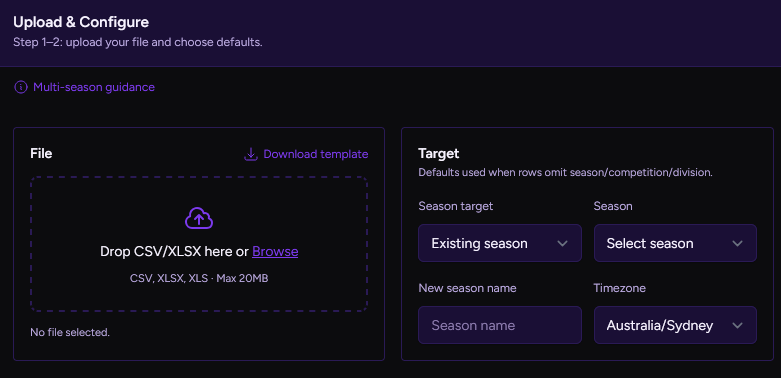Click the 'Upload & Configure' heading
Image resolution: width=781 pixels, height=378 pixels.
(x=81, y=22)
